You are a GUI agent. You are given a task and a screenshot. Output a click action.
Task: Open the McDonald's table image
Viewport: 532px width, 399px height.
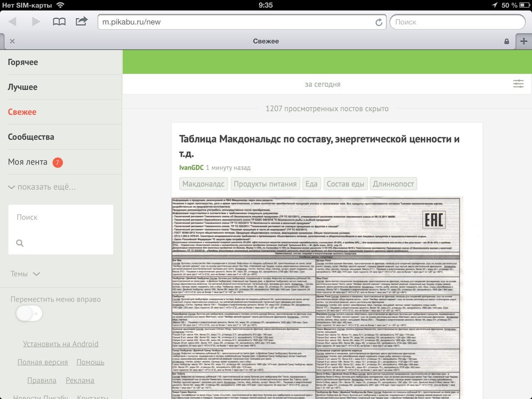318,298
